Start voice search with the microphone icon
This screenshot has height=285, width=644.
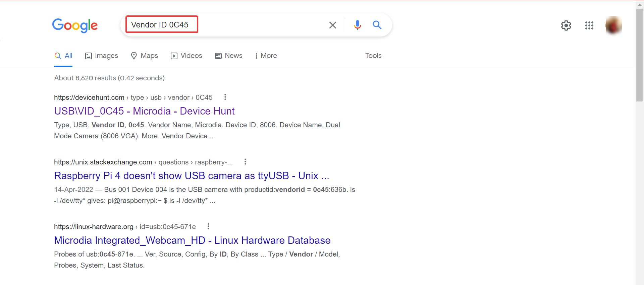(x=357, y=25)
